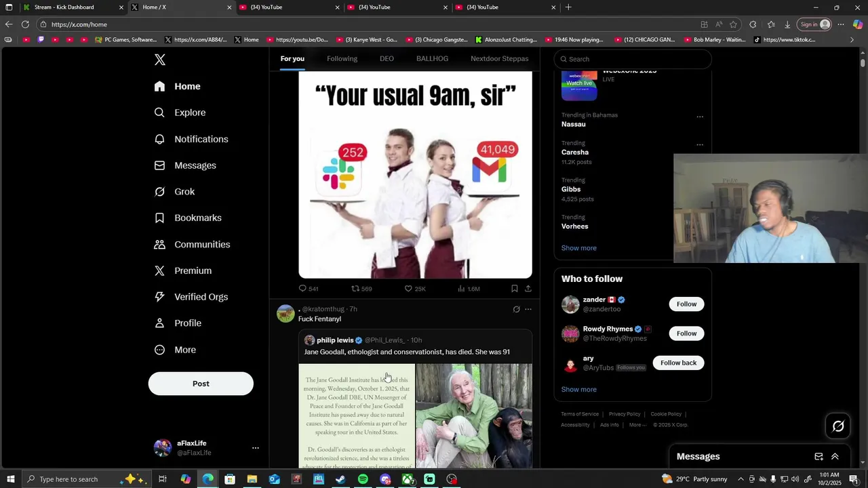Viewport: 868px width, 488px height.
Task: View analytics of the 1.6M views post
Action: (469, 289)
